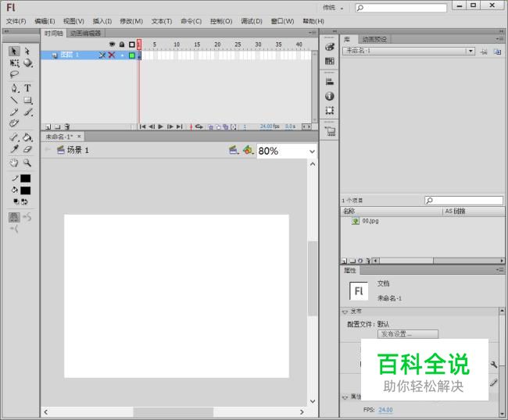Toggle timeline loop playback button
Image resolution: width=508 pixels, height=420 pixels.
point(199,126)
